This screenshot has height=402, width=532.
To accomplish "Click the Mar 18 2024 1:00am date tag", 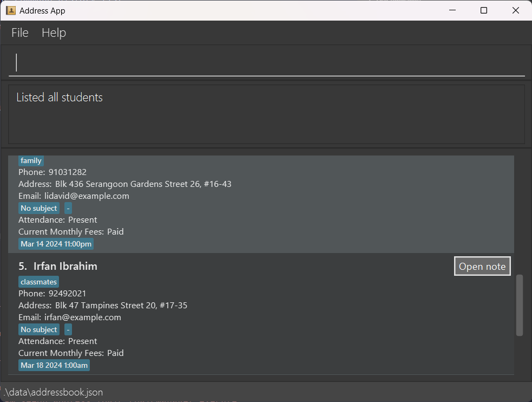I will coord(54,365).
